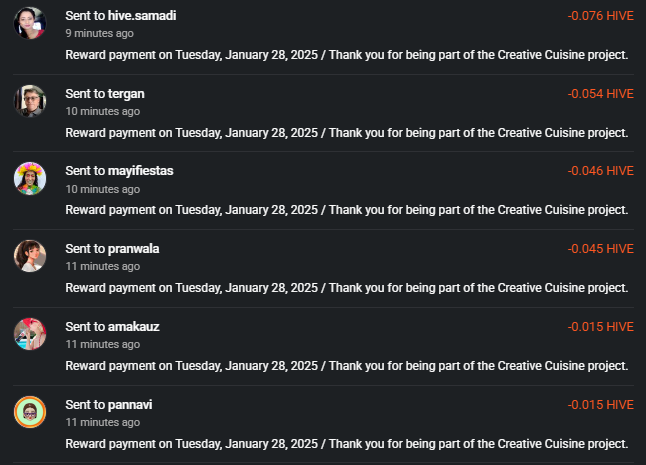
Task: Click amakauz's -0.015 HIVE amount
Action: (x=600, y=327)
